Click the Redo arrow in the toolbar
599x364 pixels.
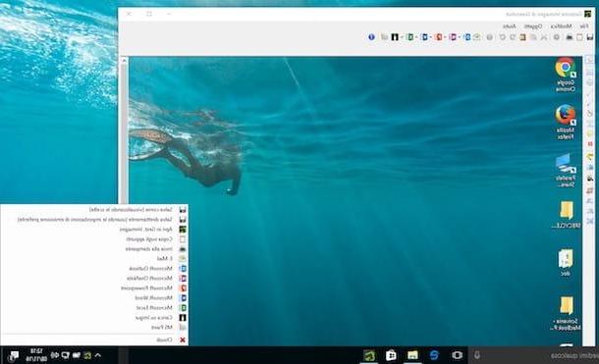tap(503, 37)
